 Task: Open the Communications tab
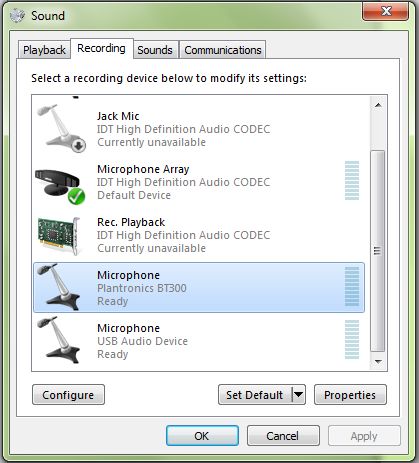[x=223, y=50]
